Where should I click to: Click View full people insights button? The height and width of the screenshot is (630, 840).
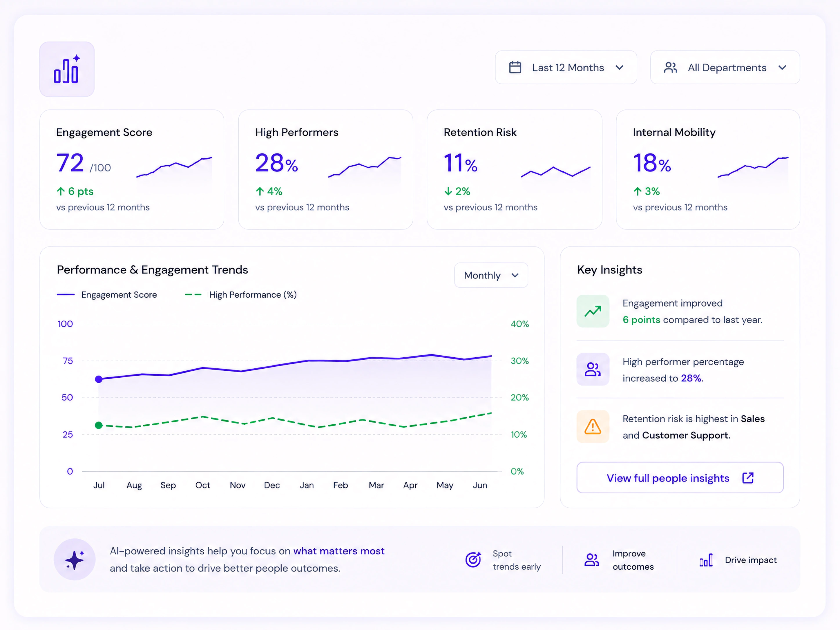coord(680,478)
